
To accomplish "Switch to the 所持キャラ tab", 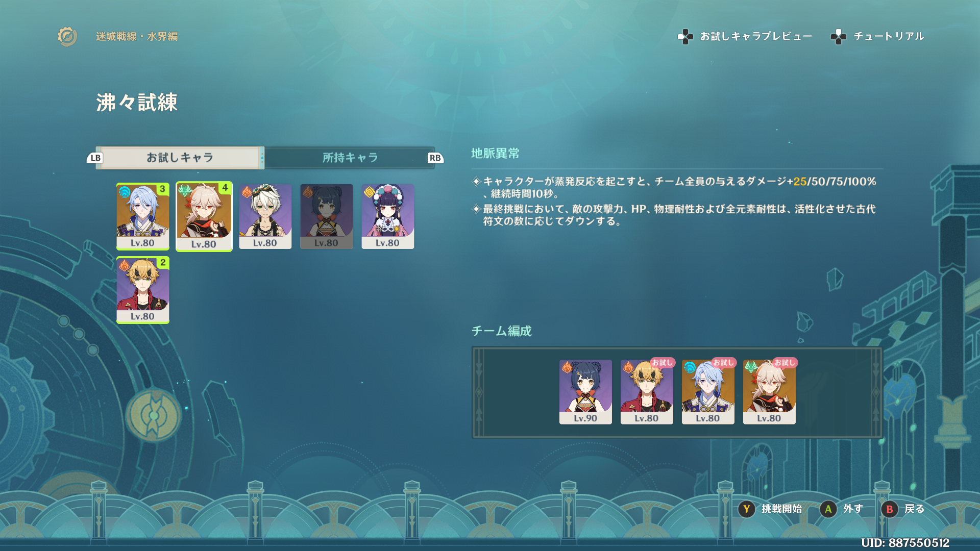I will [350, 158].
